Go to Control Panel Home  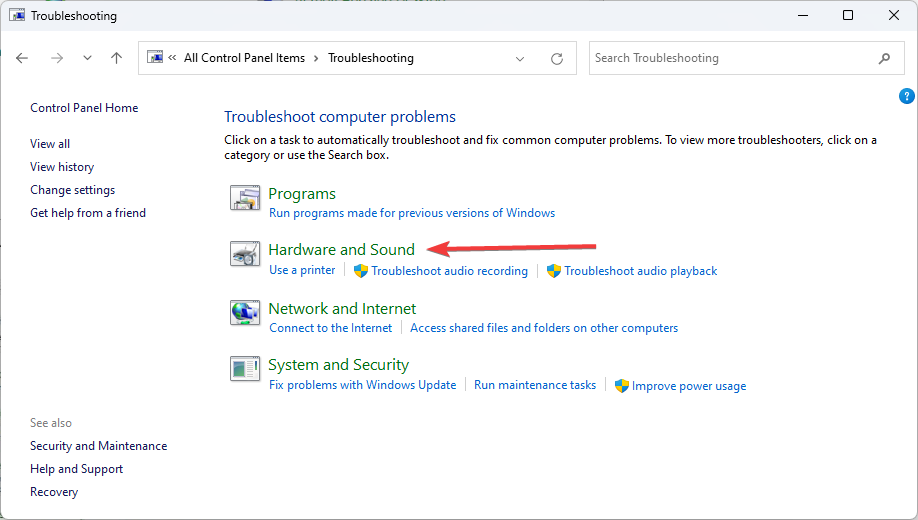point(84,108)
